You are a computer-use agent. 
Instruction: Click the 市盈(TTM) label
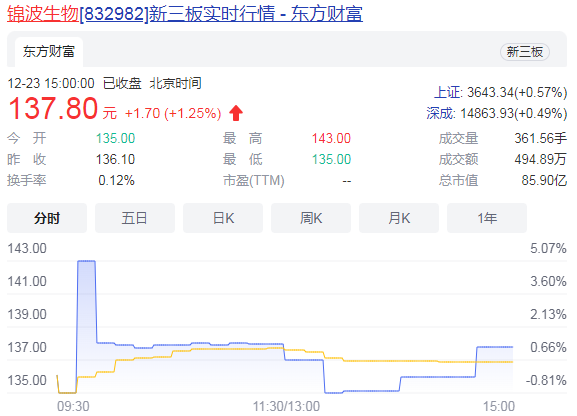pos(254,180)
